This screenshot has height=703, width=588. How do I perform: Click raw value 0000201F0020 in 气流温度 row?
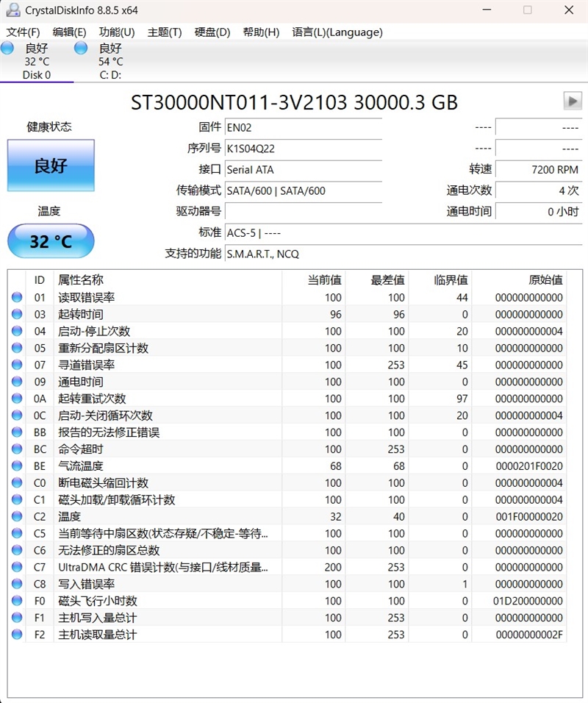[x=529, y=466]
